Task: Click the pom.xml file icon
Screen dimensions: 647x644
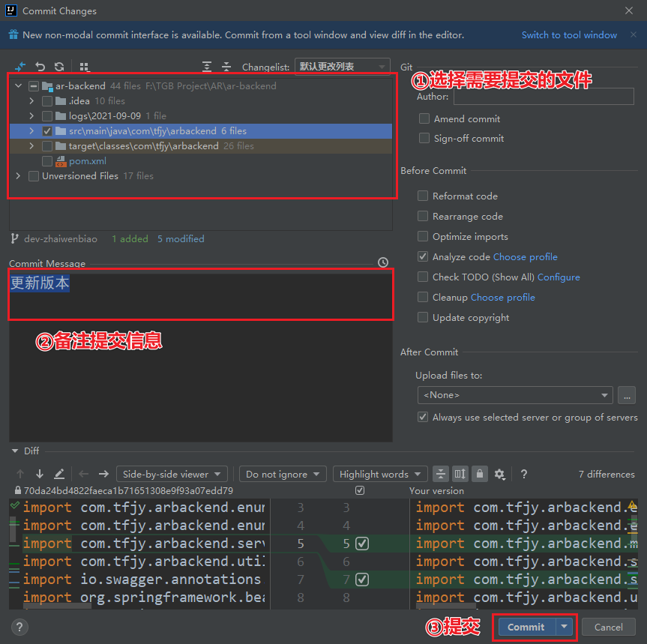Action: [x=61, y=161]
